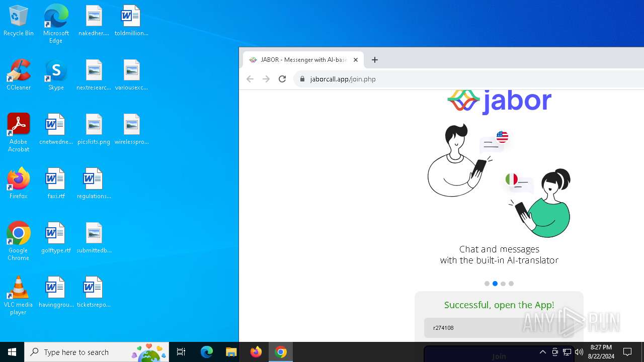The image size is (644, 362).
Task: Select the ticketsrepo Word document icon
Action: 94,292
